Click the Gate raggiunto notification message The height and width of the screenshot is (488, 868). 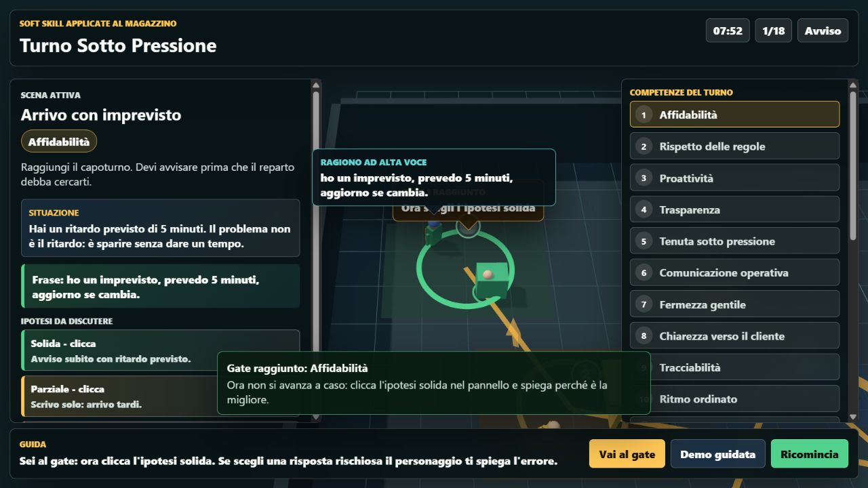[x=433, y=383]
